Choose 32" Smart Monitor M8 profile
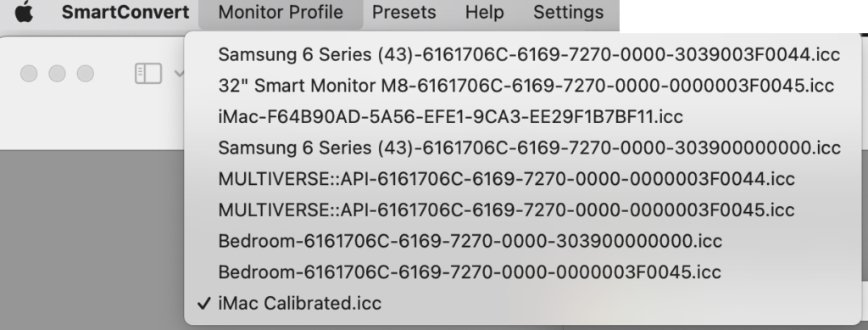 (x=522, y=86)
